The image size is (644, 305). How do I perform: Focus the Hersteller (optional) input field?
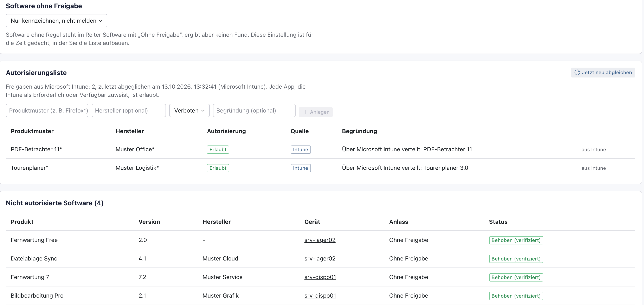[x=129, y=110]
